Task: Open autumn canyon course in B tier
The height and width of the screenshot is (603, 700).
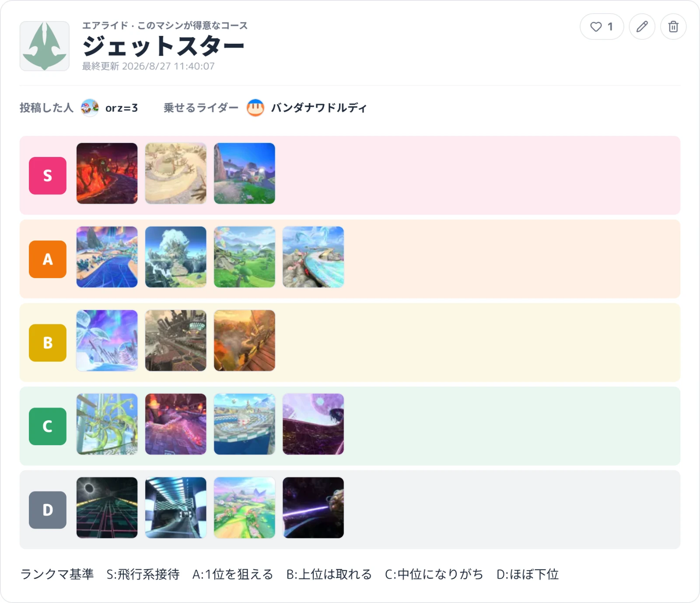Action: (x=245, y=340)
